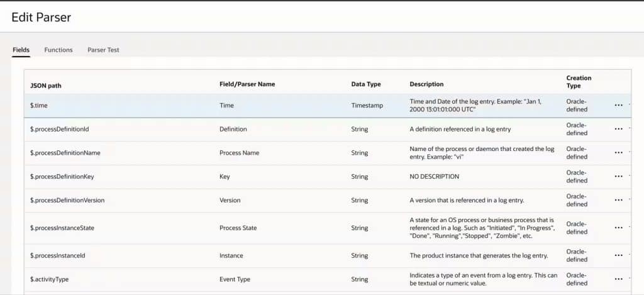Screen dimensions: 644x295
Task: Click the Definition field name cell
Action: pyautogui.click(x=233, y=129)
